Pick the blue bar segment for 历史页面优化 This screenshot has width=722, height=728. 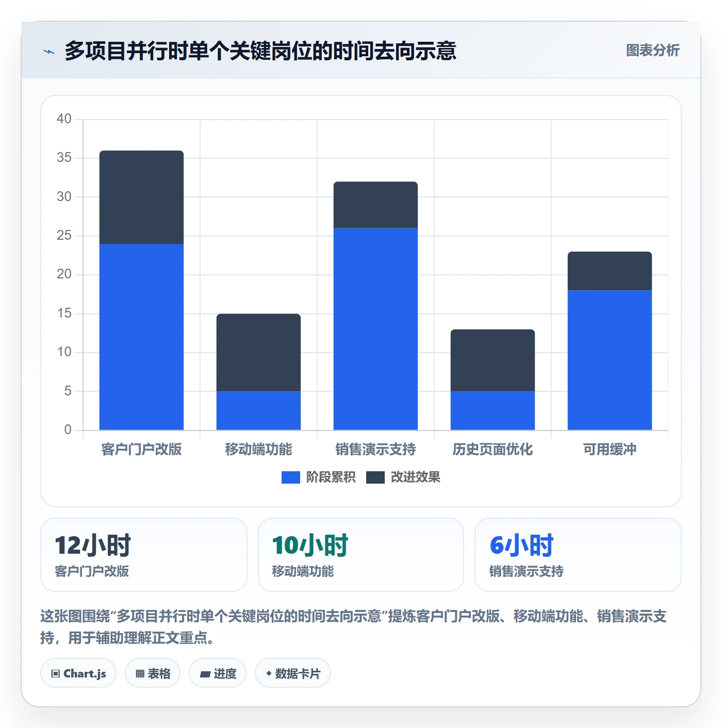click(x=493, y=410)
